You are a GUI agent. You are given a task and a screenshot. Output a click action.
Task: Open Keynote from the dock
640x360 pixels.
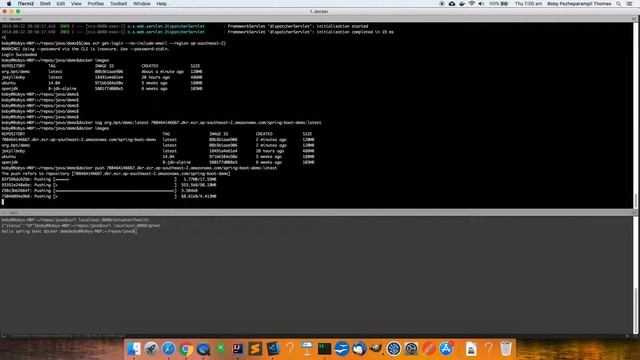(x=307, y=349)
